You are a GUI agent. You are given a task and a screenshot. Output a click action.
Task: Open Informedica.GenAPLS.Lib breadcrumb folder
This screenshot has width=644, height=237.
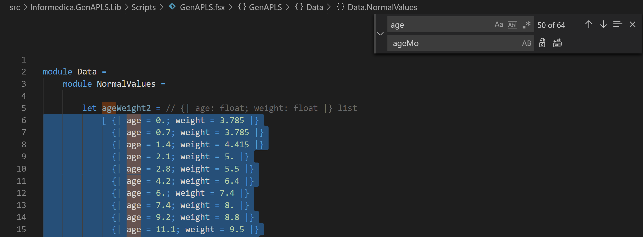(76, 7)
